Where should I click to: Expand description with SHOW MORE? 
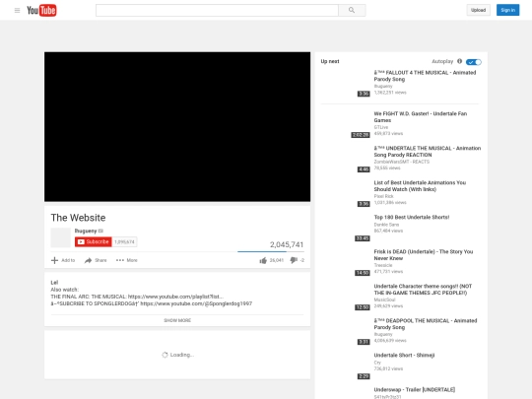coord(177,320)
